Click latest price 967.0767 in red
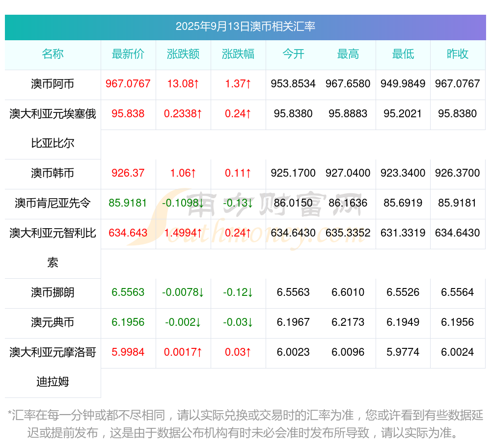 [x=128, y=84]
